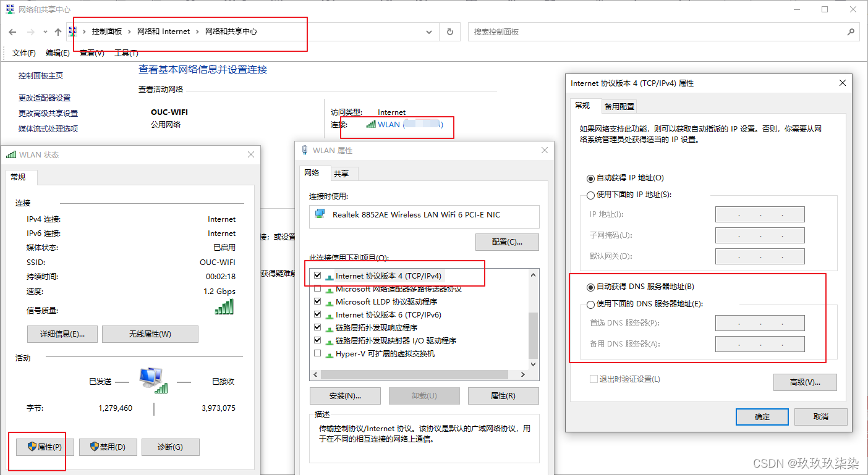This screenshot has width=868, height=475.
Task: Click 高级(V)... button in IPv4 properties
Action: (x=805, y=382)
